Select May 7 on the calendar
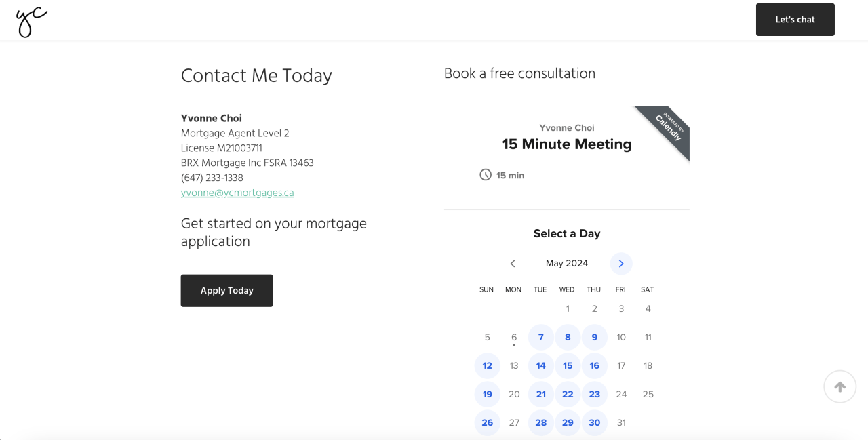This screenshot has width=868, height=440. 540,337
